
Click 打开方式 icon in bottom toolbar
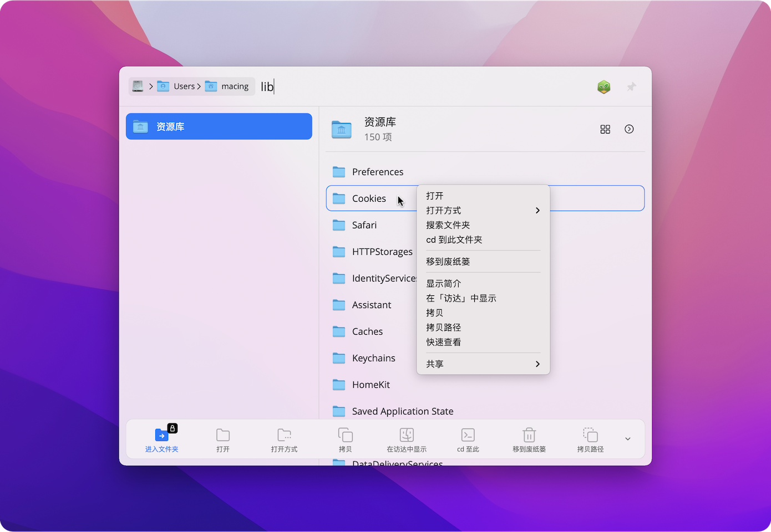[285, 435]
